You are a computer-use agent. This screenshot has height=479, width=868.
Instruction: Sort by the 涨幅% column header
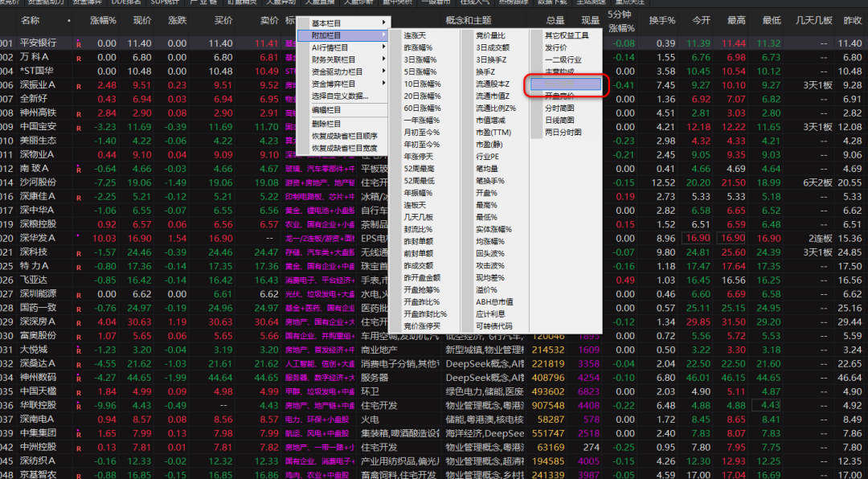[x=103, y=20]
